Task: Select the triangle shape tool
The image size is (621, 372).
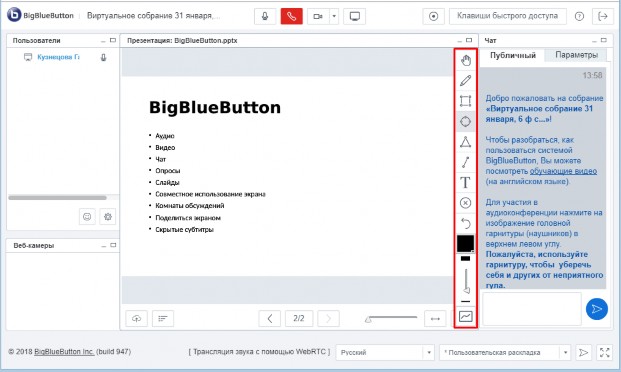Action: (x=466, y=142)
